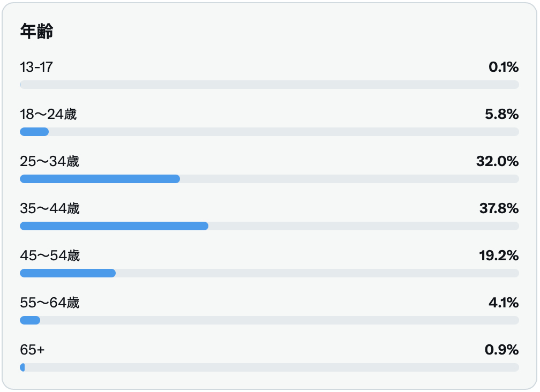
Task: Click the 19.2% percentage value
Action: (499, 256)
